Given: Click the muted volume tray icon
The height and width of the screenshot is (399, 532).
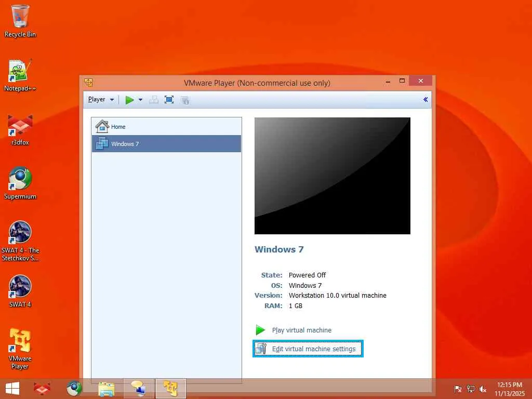Looking at the screenshot, I should click(x=483, y=389).
